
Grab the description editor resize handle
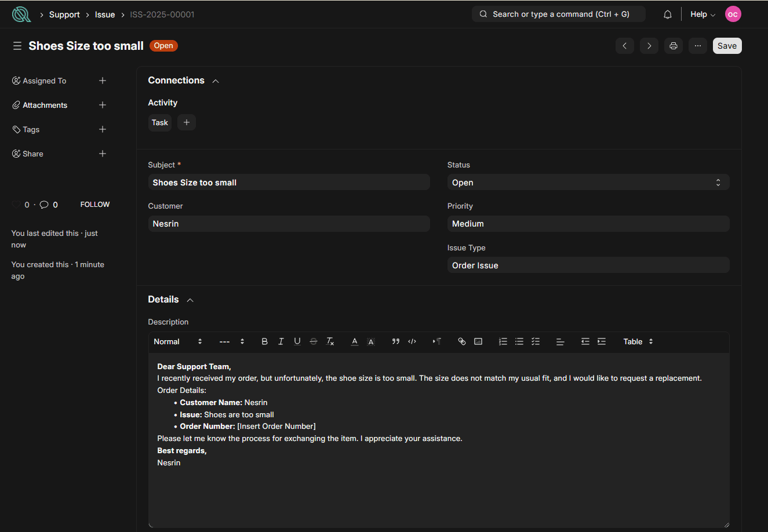726,524
